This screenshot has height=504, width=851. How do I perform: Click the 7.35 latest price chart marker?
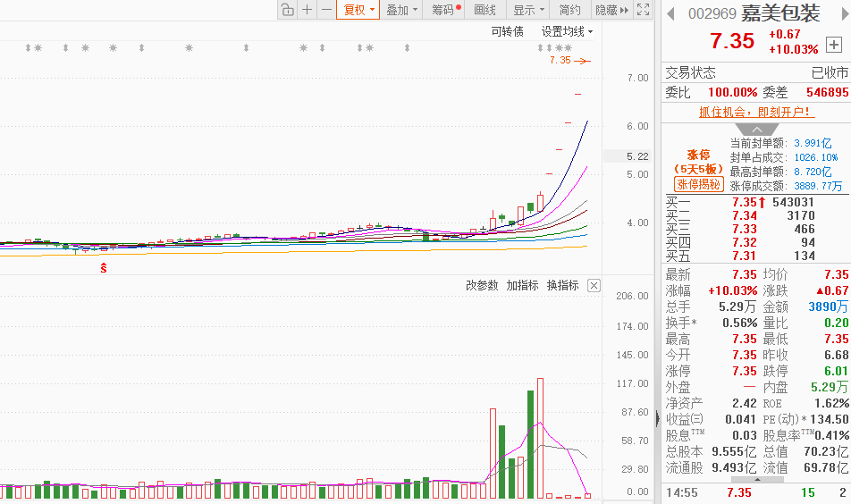(x=570, y=60)
